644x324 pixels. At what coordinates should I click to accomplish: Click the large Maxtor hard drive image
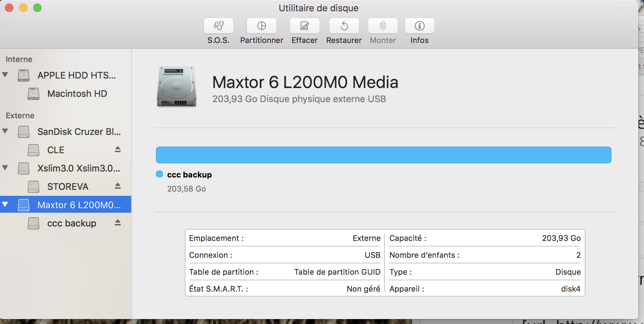(177, 87)
